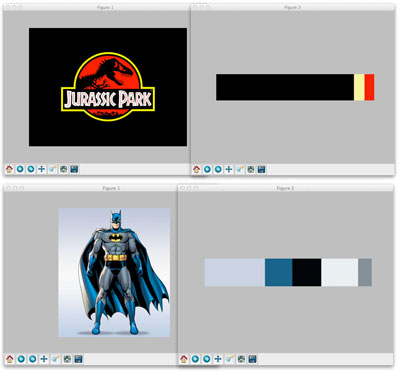400x372 pixels.
Task: Save the figure in Jurassic Park image window
Action: click(x=74, y=169)
